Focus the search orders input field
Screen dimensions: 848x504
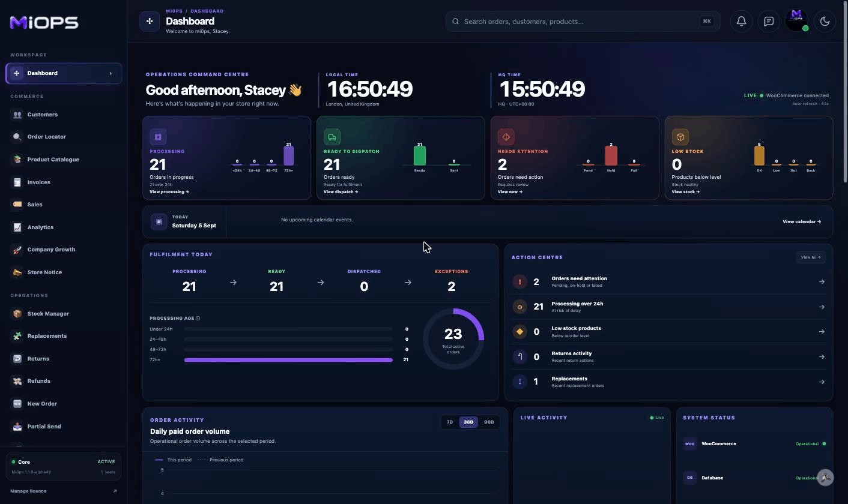[x=583, y=22]
